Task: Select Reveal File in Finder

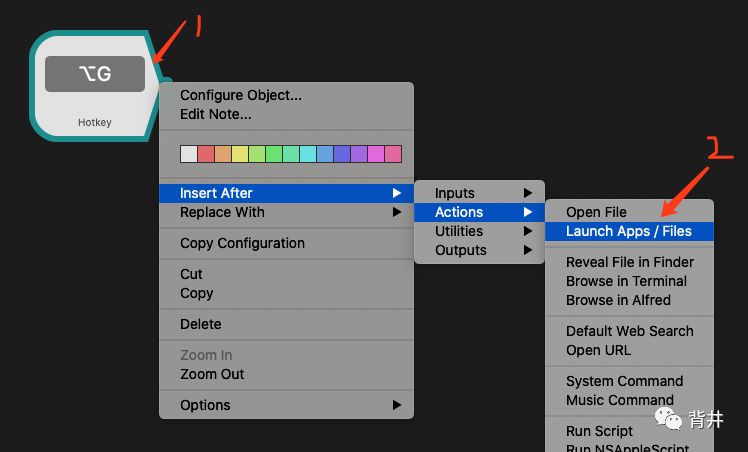Action: [629, 262]
